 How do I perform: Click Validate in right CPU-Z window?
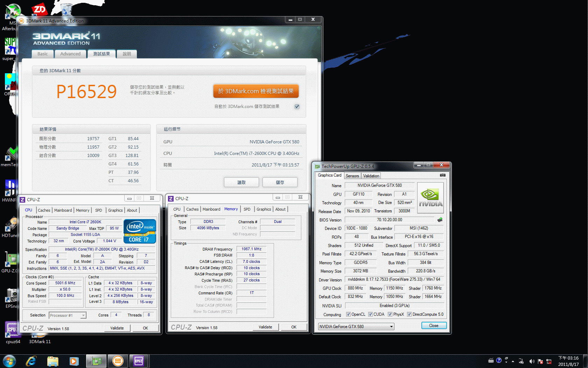point(265,327)
